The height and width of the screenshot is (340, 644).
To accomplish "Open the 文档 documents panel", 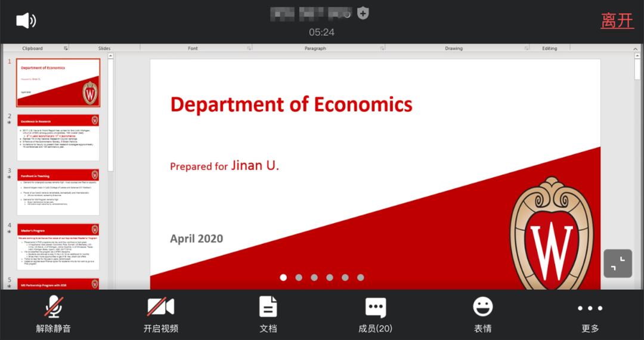I will pyautogui.click(x=268, y=315).
